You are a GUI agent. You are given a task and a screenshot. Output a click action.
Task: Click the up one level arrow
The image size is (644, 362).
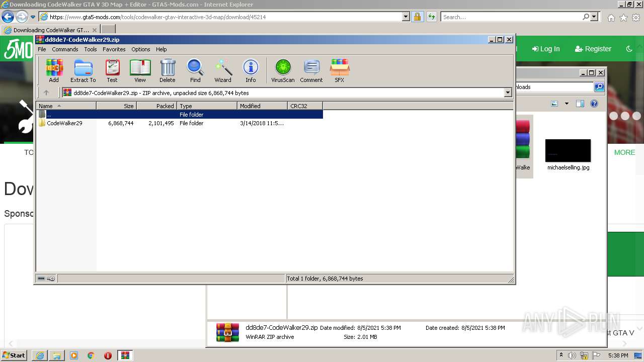pyautogui.click(x=46, y=93)
